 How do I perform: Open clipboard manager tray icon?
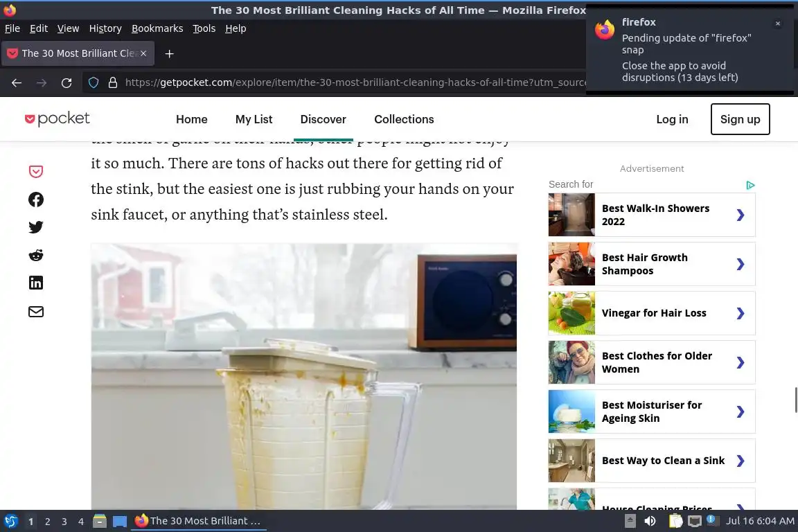tap(675, 521)
